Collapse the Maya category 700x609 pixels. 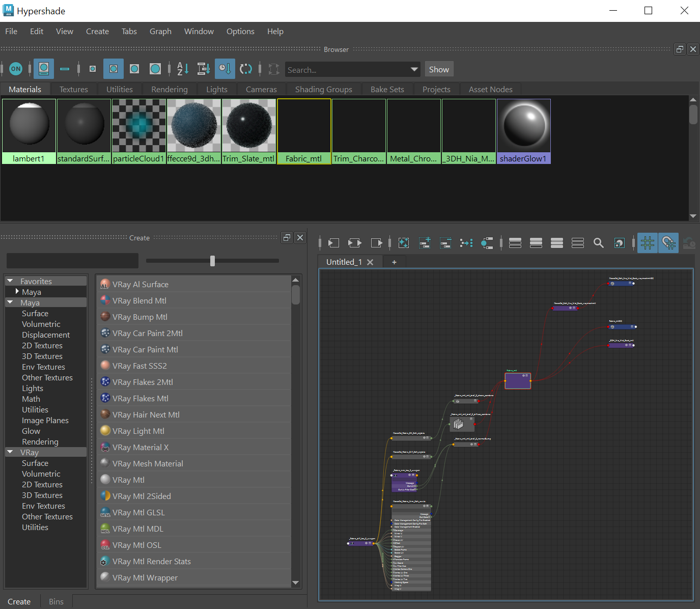[10, 302]
